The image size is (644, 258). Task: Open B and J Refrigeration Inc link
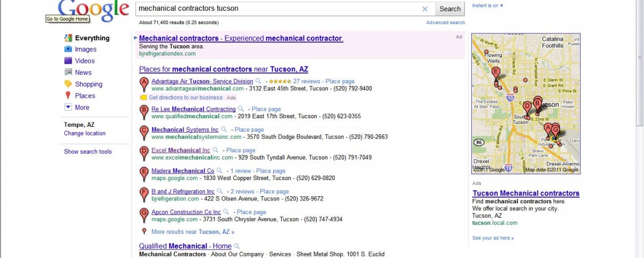pos(183,191)
